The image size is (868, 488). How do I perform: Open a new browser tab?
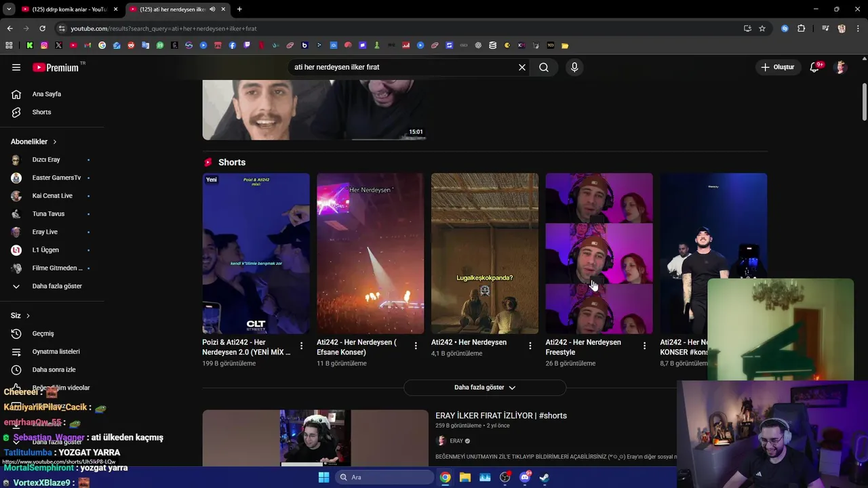(239, 9)
